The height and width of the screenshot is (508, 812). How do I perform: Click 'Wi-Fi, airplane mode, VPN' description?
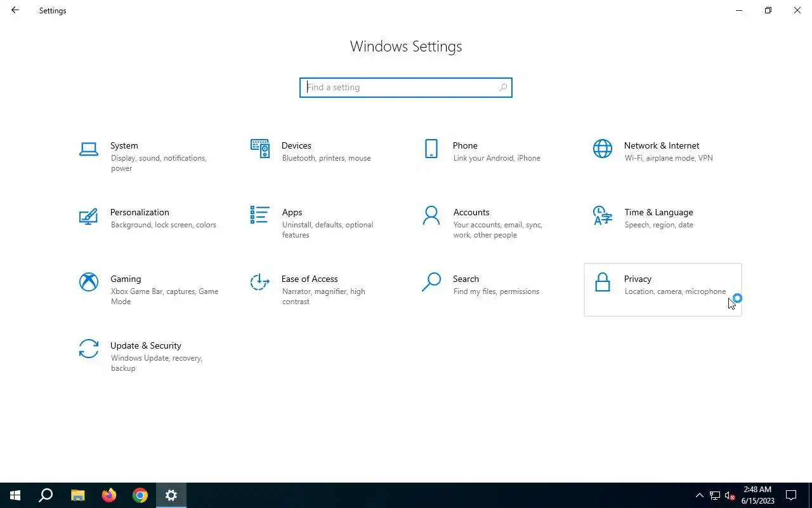coord(669,158)
